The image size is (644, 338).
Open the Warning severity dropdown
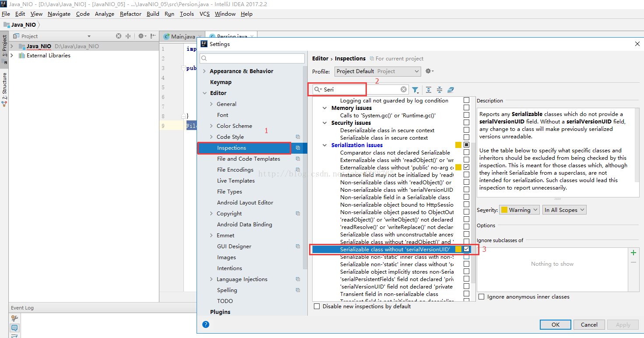click(x=519, y=210)
